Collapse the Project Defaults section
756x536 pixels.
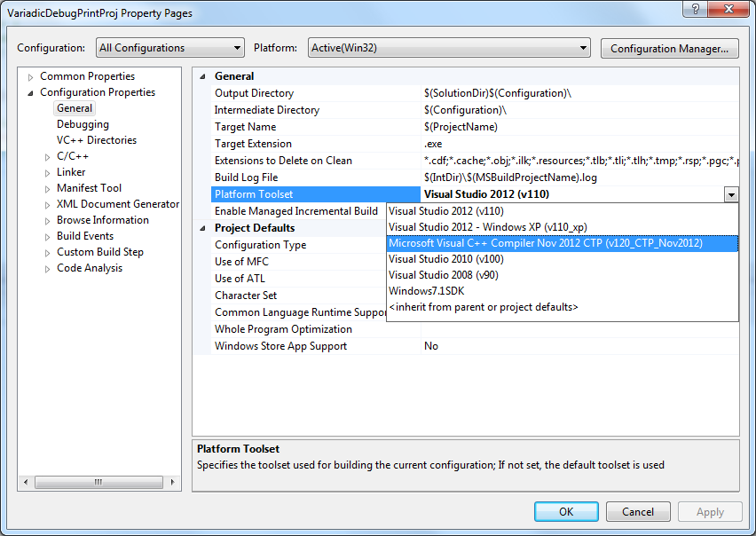(202, 228)
